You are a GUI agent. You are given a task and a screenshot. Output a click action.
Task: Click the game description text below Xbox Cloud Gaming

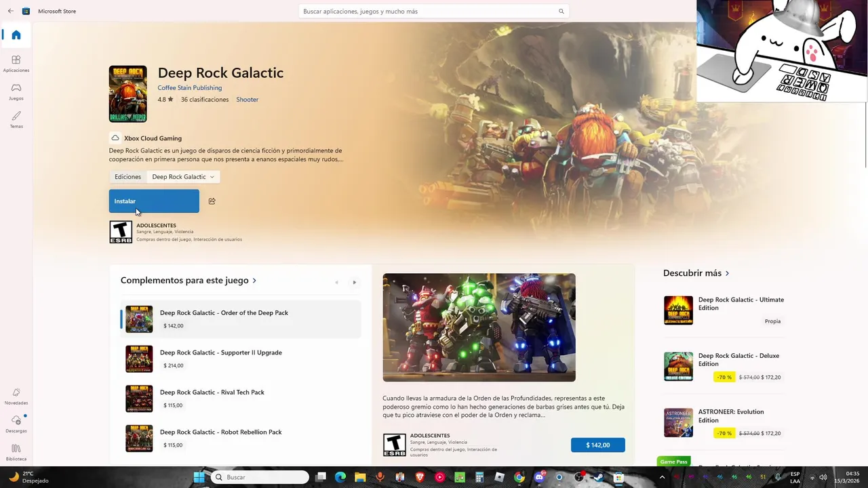(x=226, y=155)
